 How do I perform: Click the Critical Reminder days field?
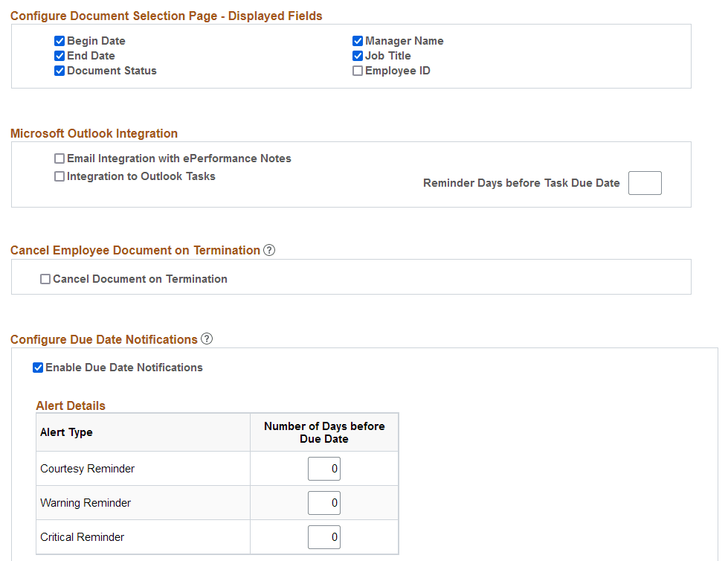click(324, 537)
